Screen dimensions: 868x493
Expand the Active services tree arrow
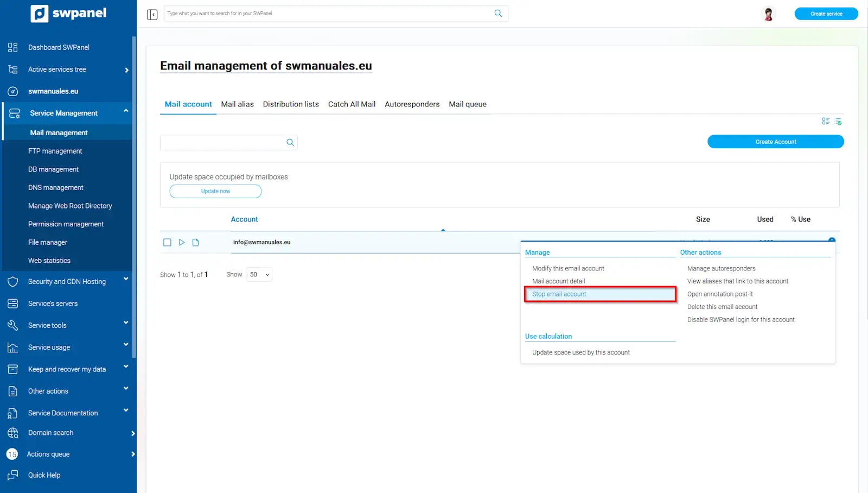pos(126,70)
